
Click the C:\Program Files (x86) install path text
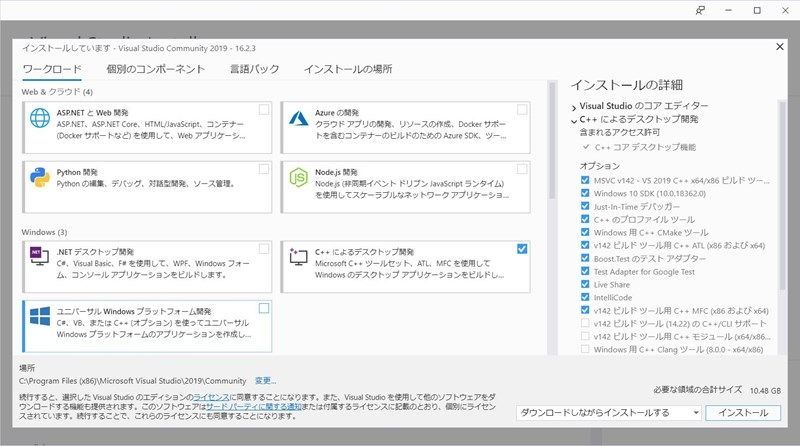point(133,381)
